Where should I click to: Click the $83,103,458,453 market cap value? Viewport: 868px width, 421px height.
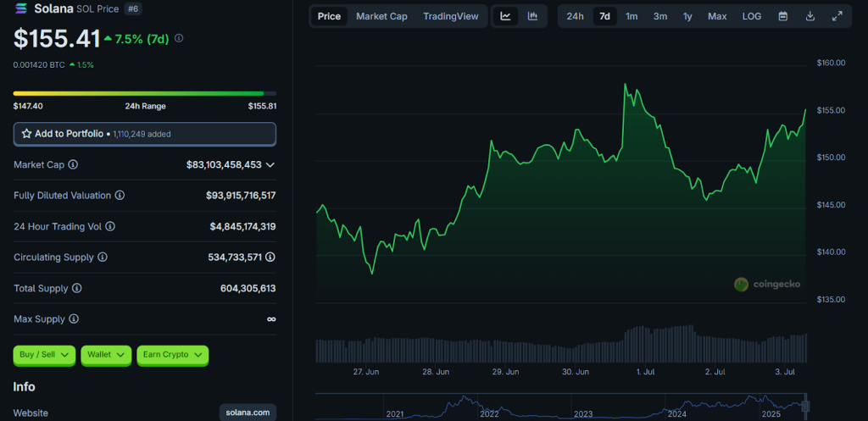224,165
